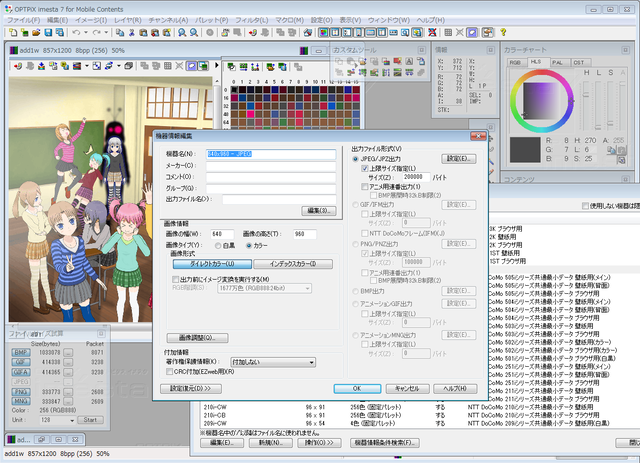Click the small copy color icon in Color Chart panel
The image size is (640, 463).
click(611, 150)
